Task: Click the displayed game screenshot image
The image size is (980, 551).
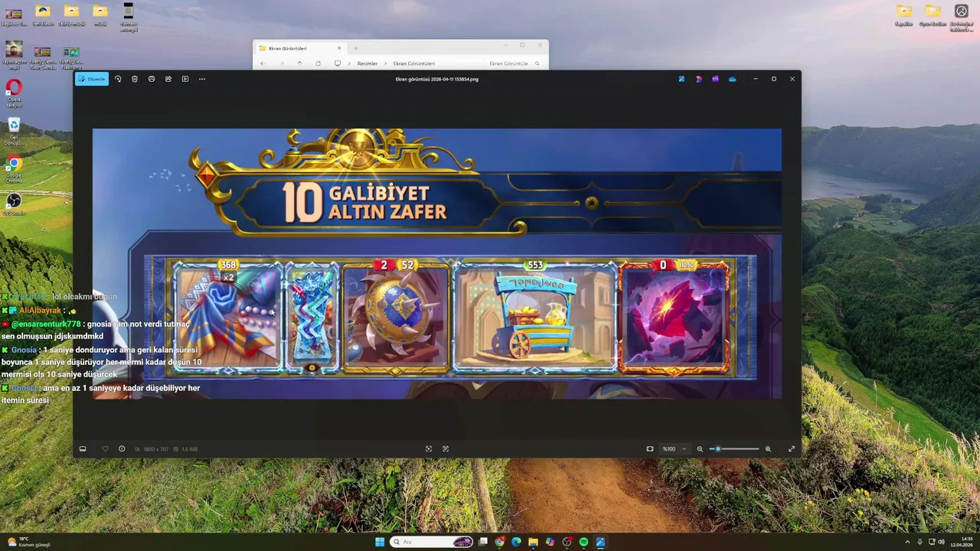Action: tap(437, 263)
